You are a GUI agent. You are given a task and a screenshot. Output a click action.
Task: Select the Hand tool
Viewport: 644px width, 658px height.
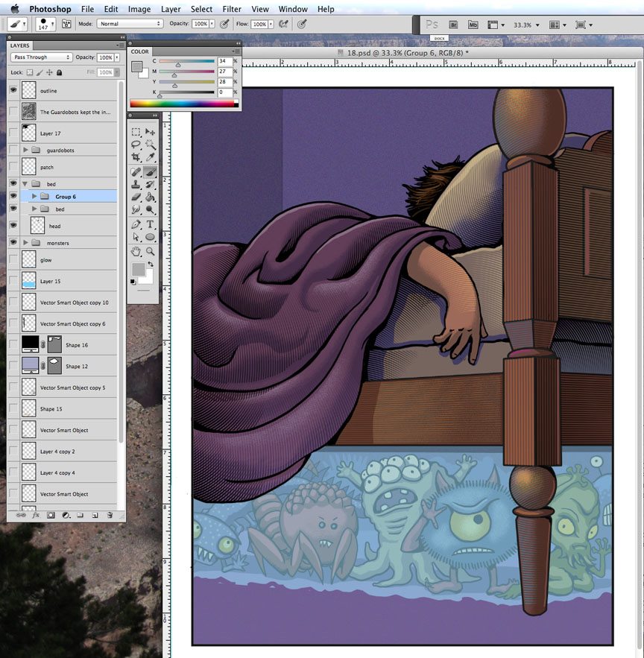(x=136, y=251)
